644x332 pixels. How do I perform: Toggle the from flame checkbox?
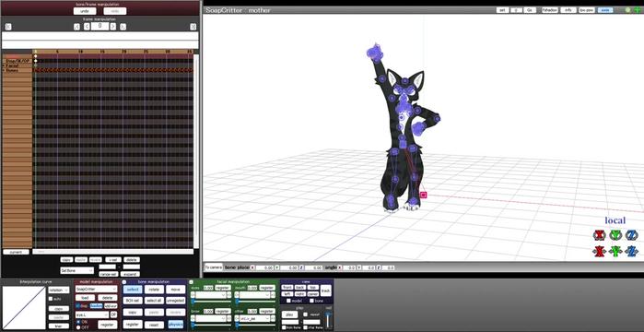point(284,327)
